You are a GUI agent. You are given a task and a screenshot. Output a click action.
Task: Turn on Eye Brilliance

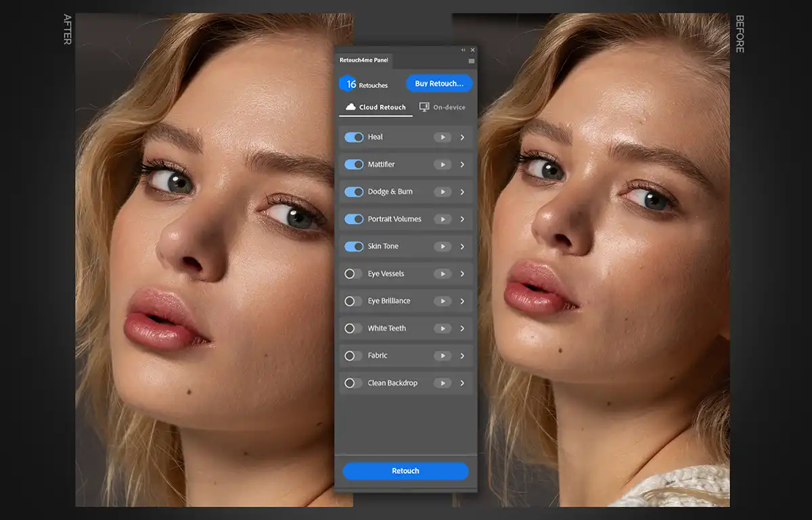pos(354,301)
